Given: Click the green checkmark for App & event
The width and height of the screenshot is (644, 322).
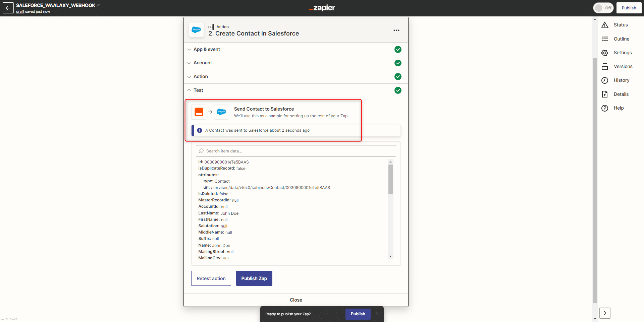Looking at the screenshot, I should [x=398, y=49].
